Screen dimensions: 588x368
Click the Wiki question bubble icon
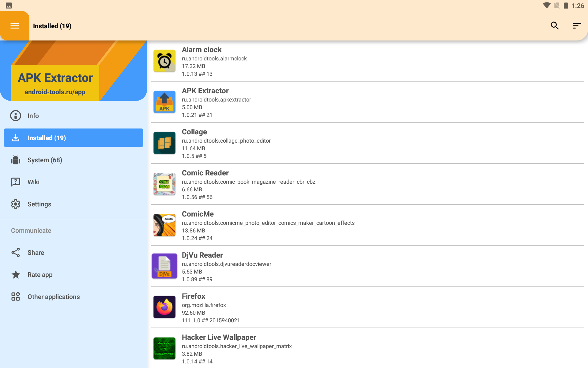coord(16,182)
